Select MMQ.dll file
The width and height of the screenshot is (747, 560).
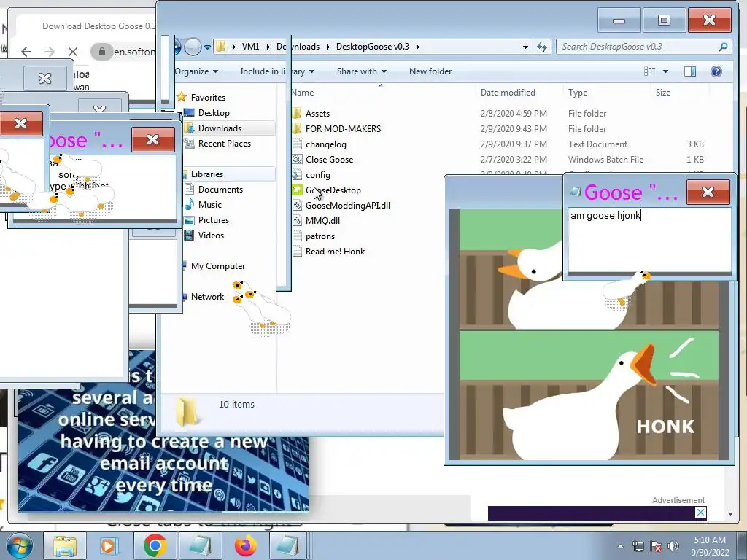tap(322, 220)
